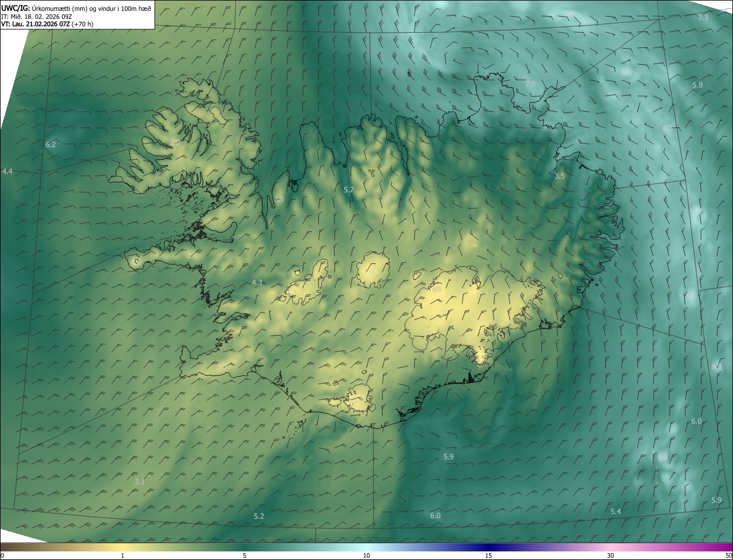Click the color scale tick label 50
Viewport: 733px width, 560px height.
pos(728,555)
